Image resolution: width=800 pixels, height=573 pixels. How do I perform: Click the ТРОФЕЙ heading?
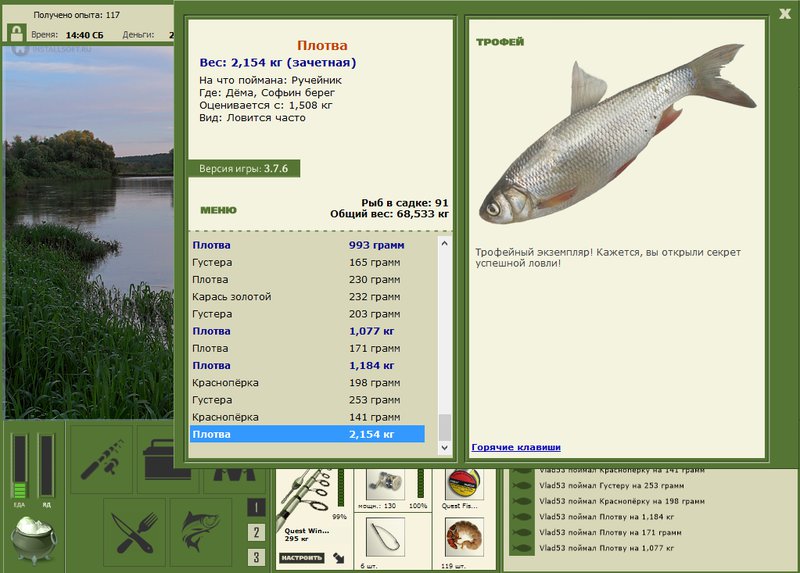[x=500, y=42]
